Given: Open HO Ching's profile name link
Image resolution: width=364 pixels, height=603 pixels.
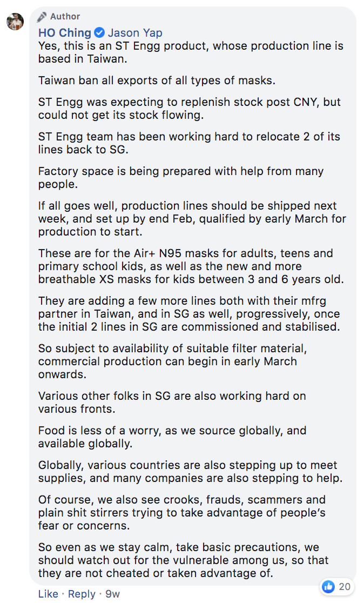Looking at the screenshot, I should 65,32.
